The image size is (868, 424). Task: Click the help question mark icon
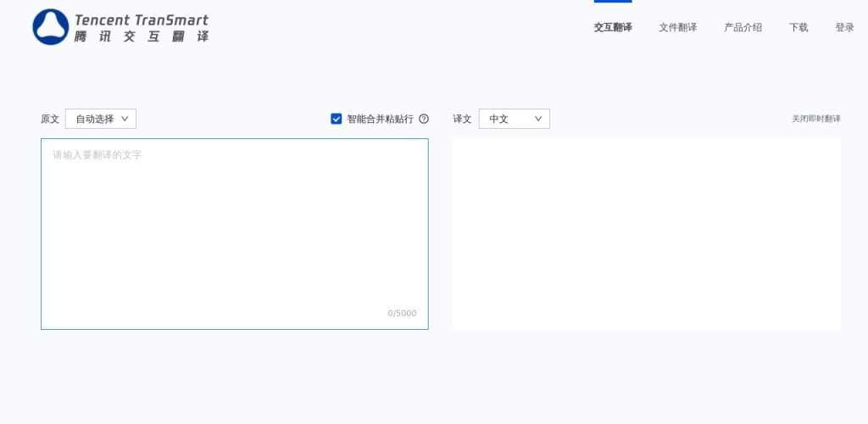click(424, 119)
